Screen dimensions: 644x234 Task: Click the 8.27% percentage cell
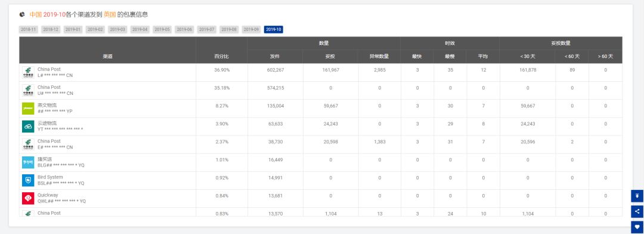(x=222, y=106)
